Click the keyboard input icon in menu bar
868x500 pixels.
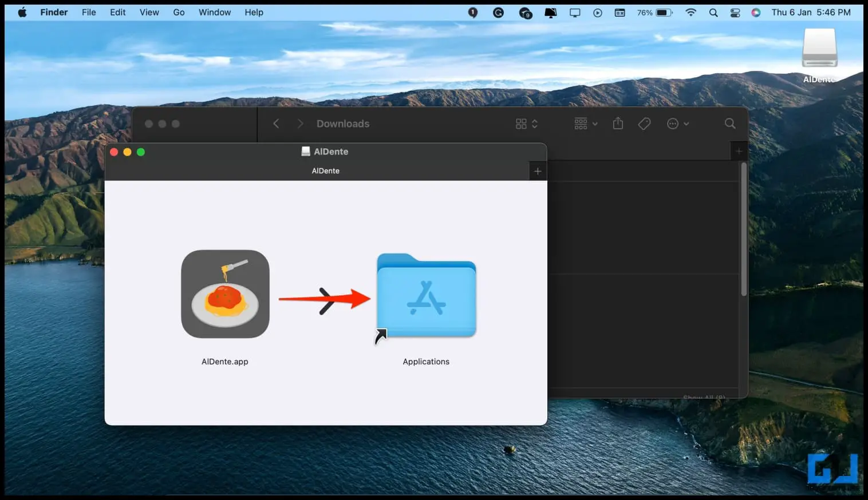[620, 12]
